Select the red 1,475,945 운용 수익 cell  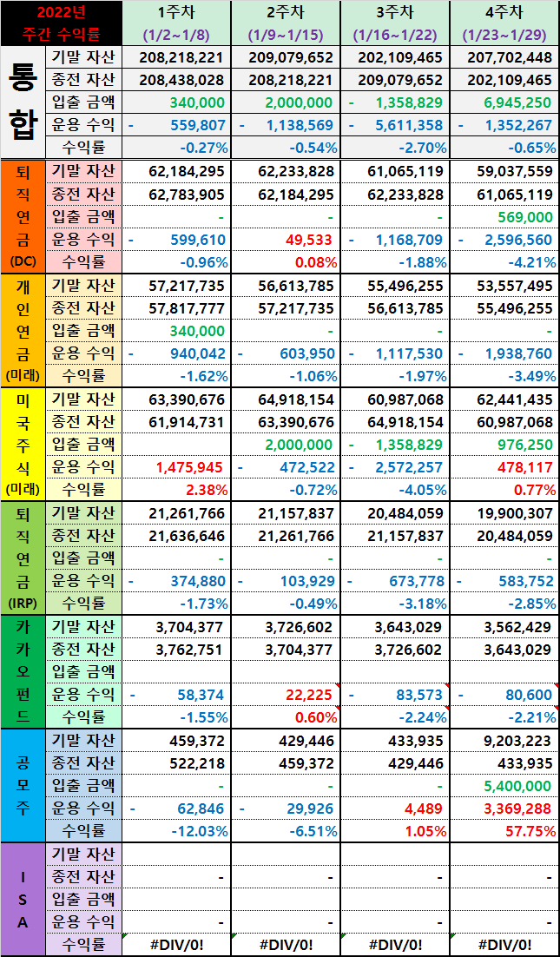[x=177, y=468]
